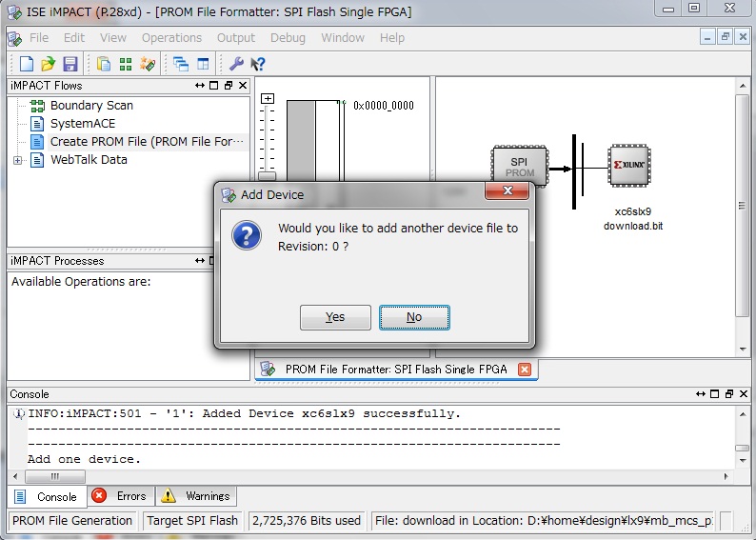Float the Console panel
The image size is (756, 540).
pos(729,394)
